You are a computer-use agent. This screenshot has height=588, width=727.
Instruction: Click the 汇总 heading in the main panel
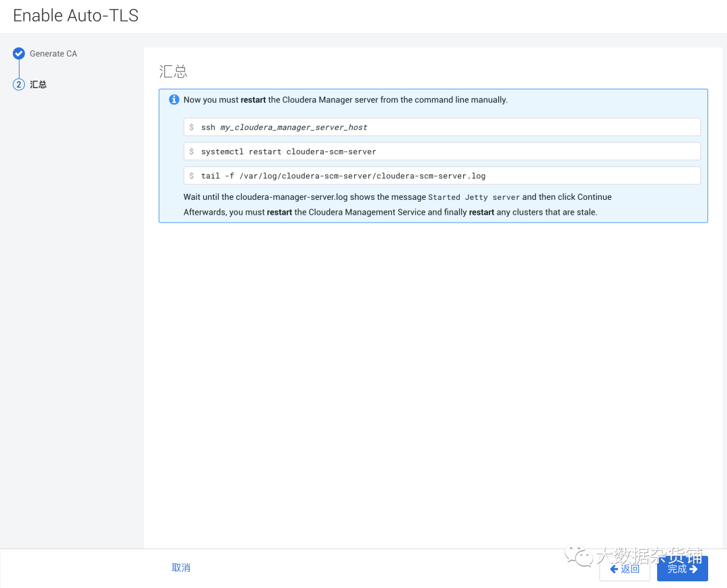coord(173,71)
